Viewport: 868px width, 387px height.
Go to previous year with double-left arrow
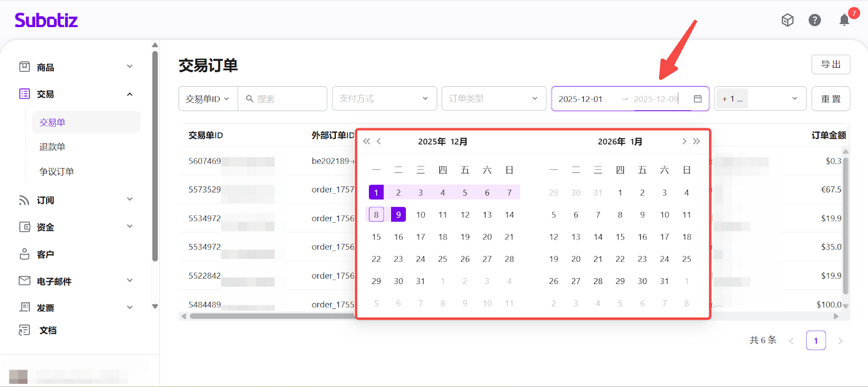point(367,141)
